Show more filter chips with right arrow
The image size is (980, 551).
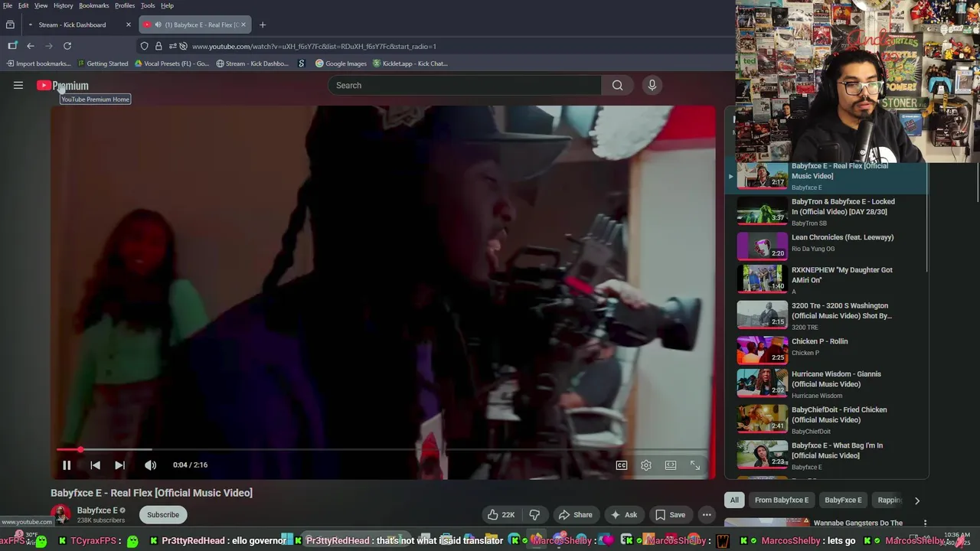click(916, 500)
